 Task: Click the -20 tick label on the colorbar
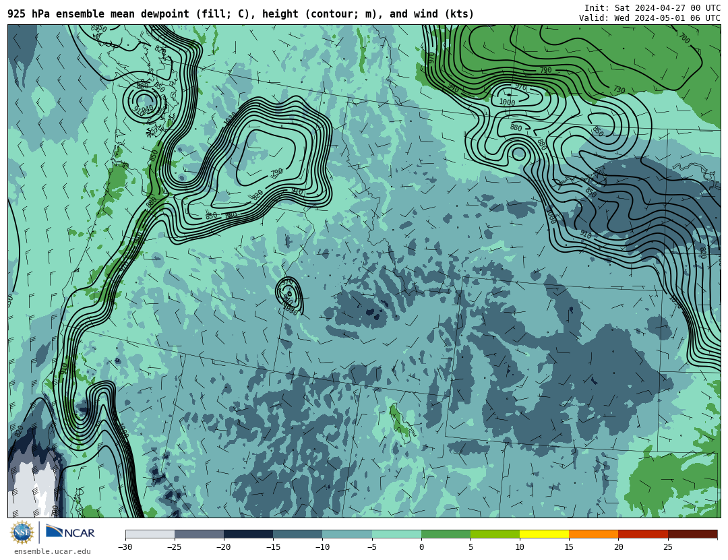(x=223, y=547)
